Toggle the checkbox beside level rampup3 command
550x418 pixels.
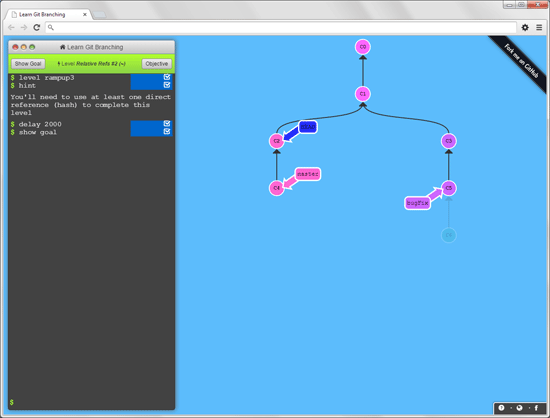tap(167, 77)
